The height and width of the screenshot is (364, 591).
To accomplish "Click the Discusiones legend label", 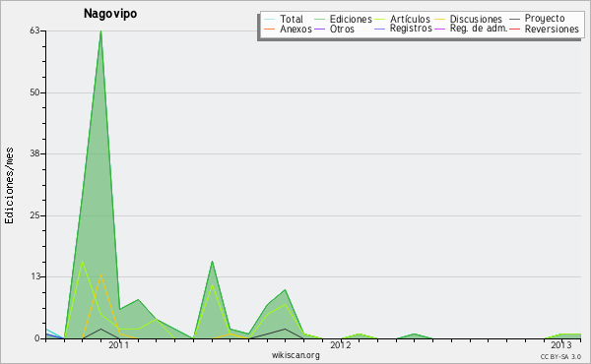I will coord(476,19).
